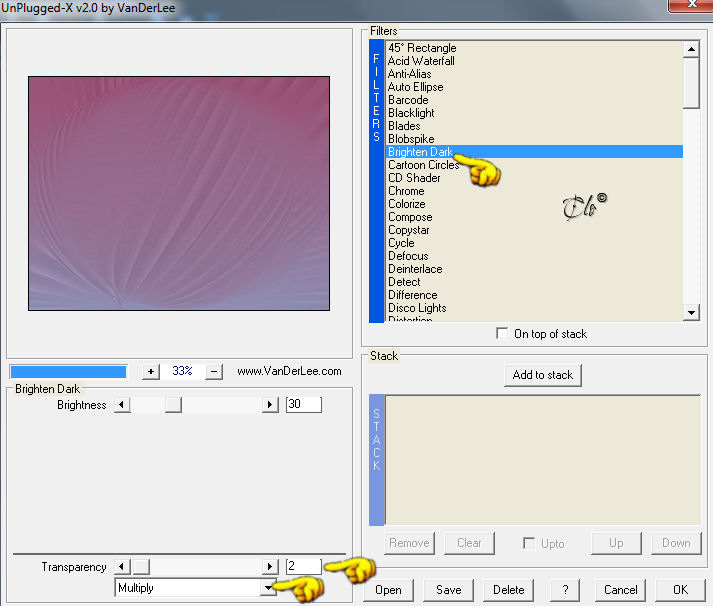713x606 pixels.
Task: Click the zoom out minus button
Action: click(x=214, y=371)
